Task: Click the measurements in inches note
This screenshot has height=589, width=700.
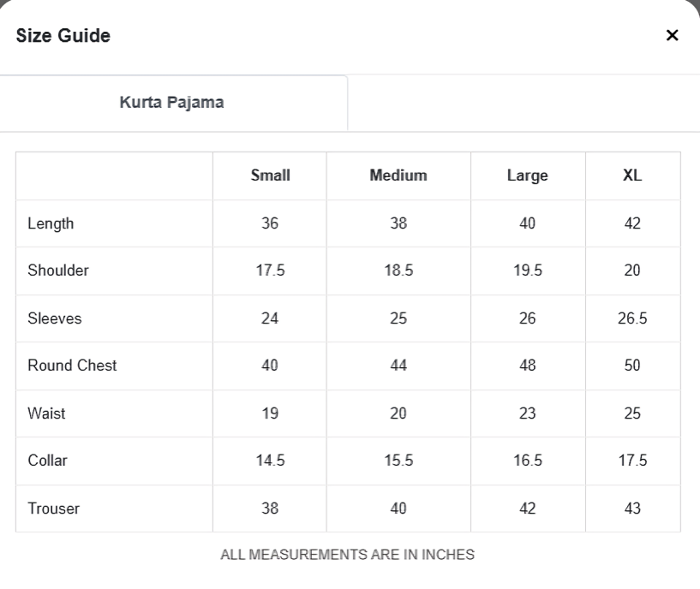Action: [x=347, y=555]
